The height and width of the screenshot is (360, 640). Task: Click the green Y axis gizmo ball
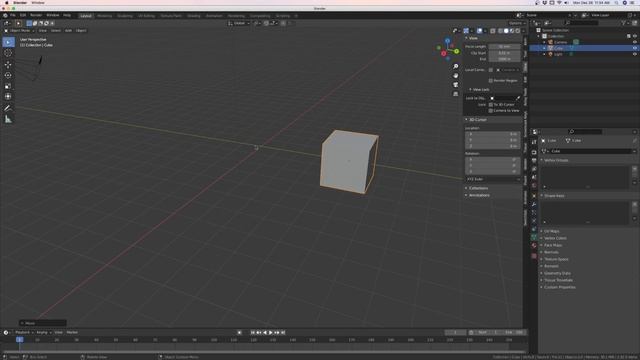(x=456, y=51)
